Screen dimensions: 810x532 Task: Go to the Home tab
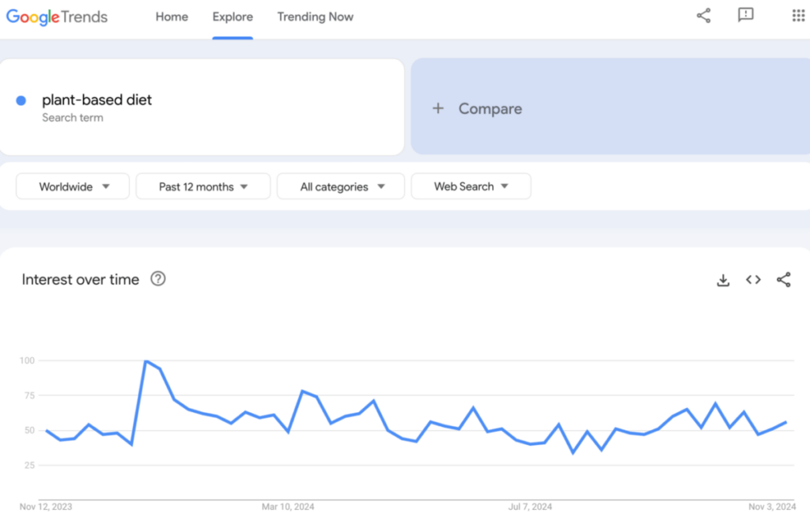(x=172, y=17)
